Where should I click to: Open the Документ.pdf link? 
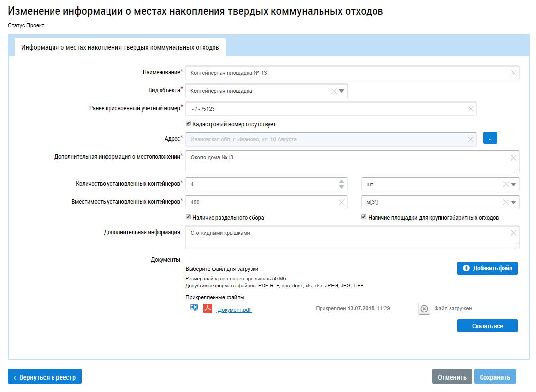click(x=234, y=310)
